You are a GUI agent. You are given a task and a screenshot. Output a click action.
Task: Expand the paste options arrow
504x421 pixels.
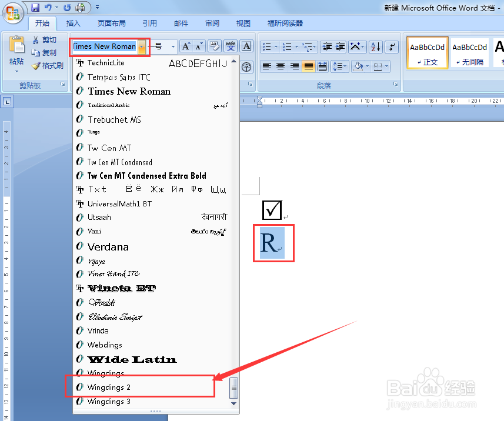tap(16, 71)
